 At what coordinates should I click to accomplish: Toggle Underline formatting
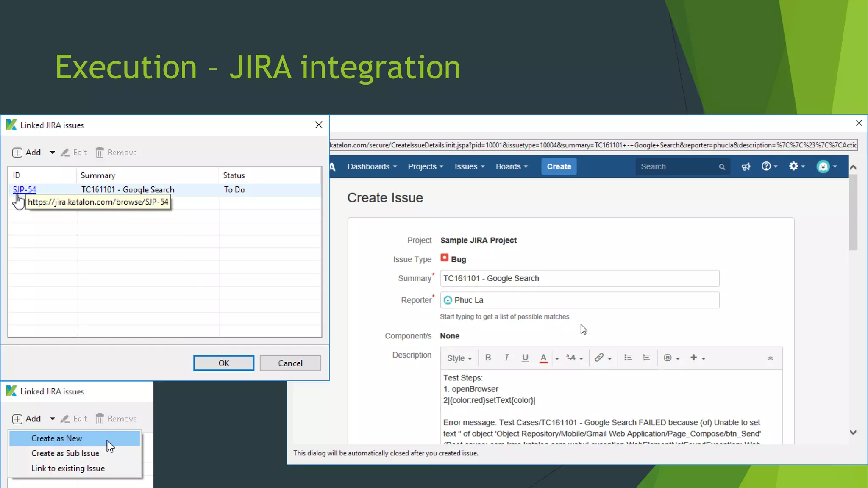525,358
